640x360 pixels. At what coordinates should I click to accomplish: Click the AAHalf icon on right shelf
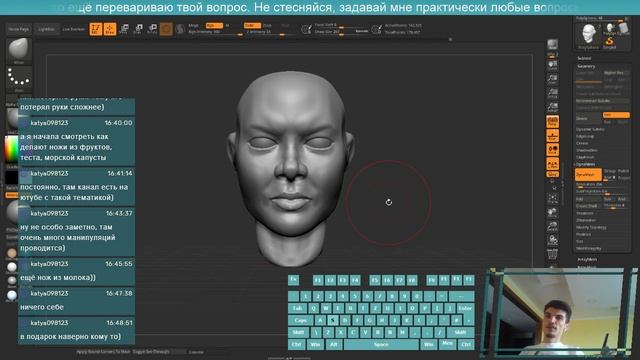552,107
